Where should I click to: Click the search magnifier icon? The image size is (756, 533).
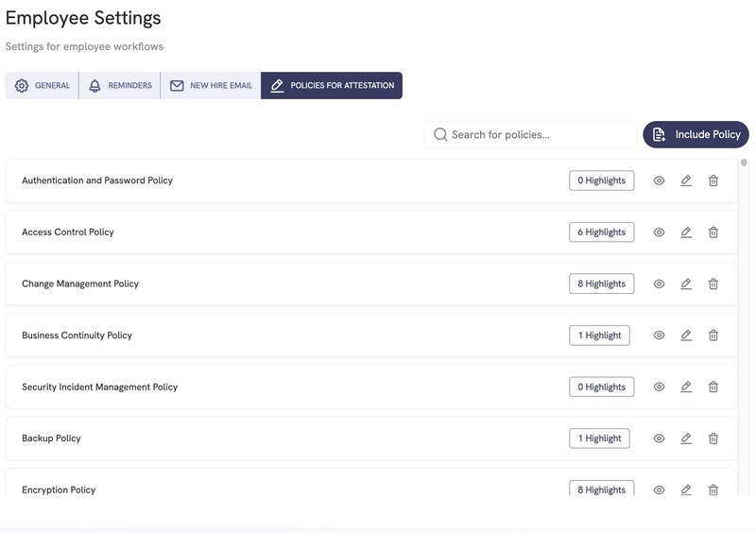coord(440,134)
